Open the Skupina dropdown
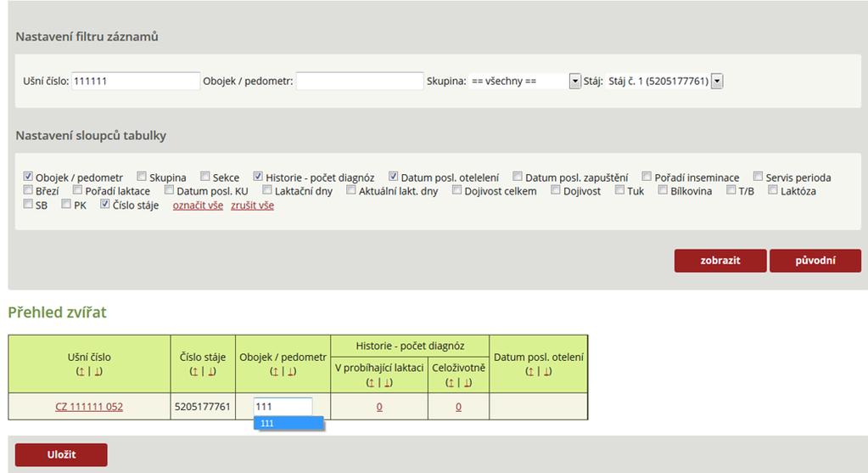Viewport: 868px width, 473px height. point(524,81)
